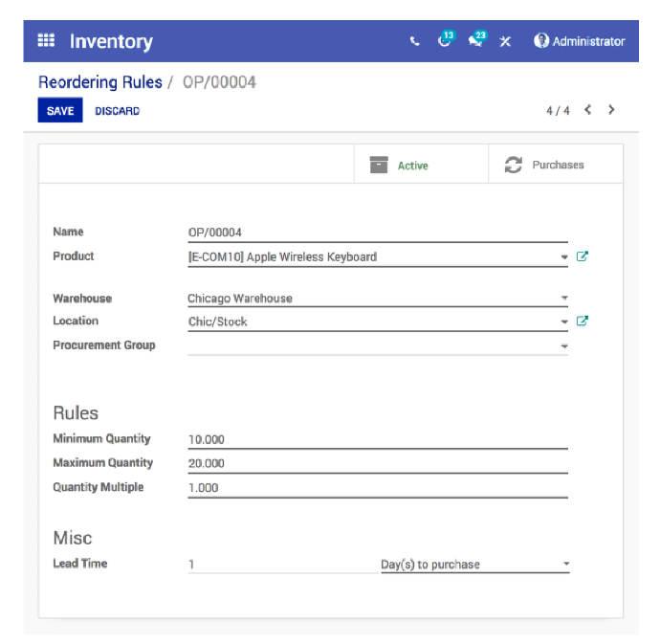The height and width of the screenshot is (644, 660).
Task: Open activities clock icon with badge 13
Action: 444,41
